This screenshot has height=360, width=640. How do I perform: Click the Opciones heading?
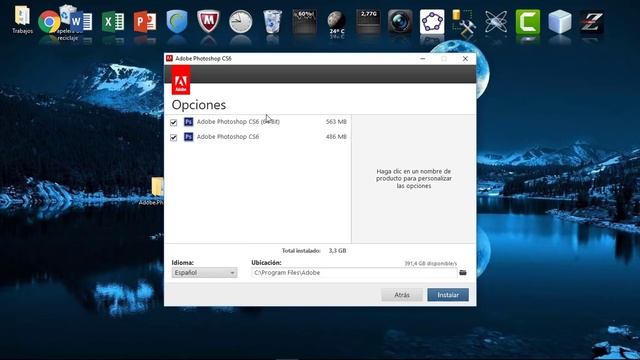click(199, 105)
